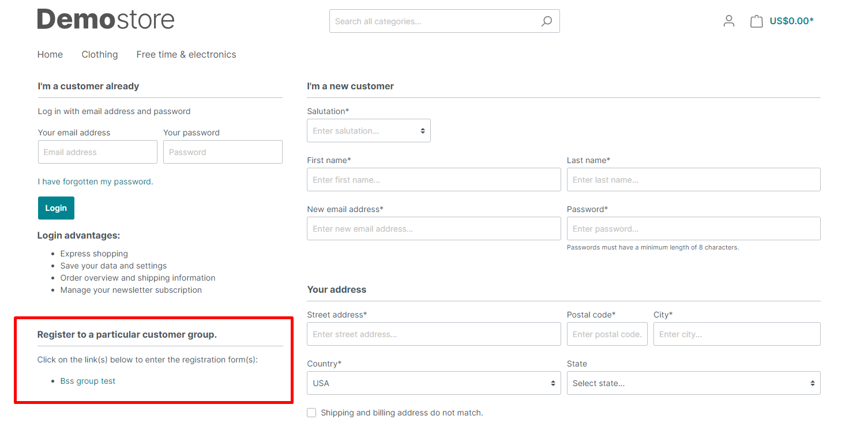The height and width of the screenshot is (427, 868).
Task: Check 'Shipping and billing address do not match'
Action: coord(311,413)
